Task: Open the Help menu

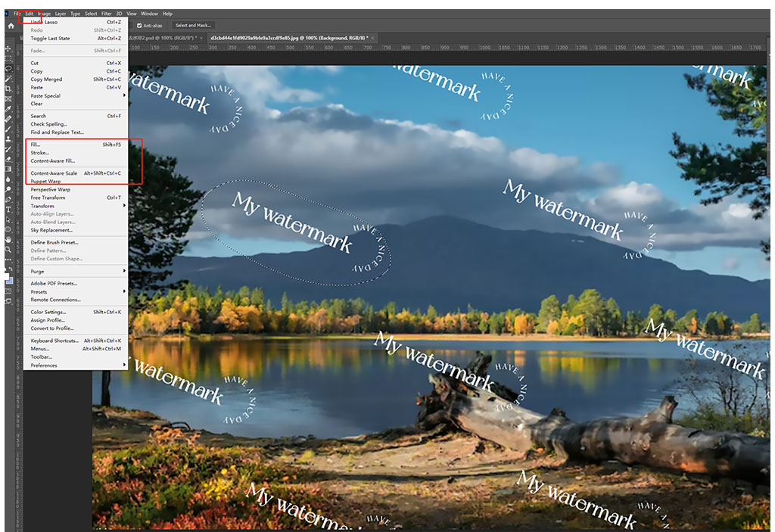Action: (167, 14)
